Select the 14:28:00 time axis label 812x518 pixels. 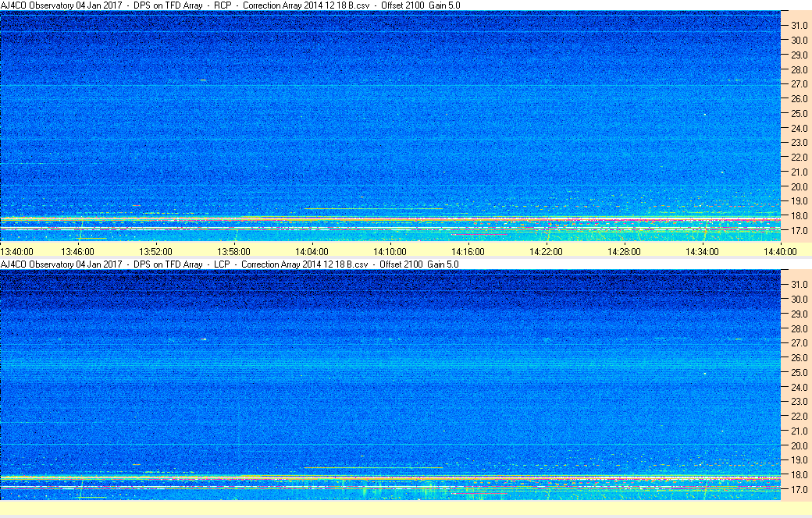point(624,252)
